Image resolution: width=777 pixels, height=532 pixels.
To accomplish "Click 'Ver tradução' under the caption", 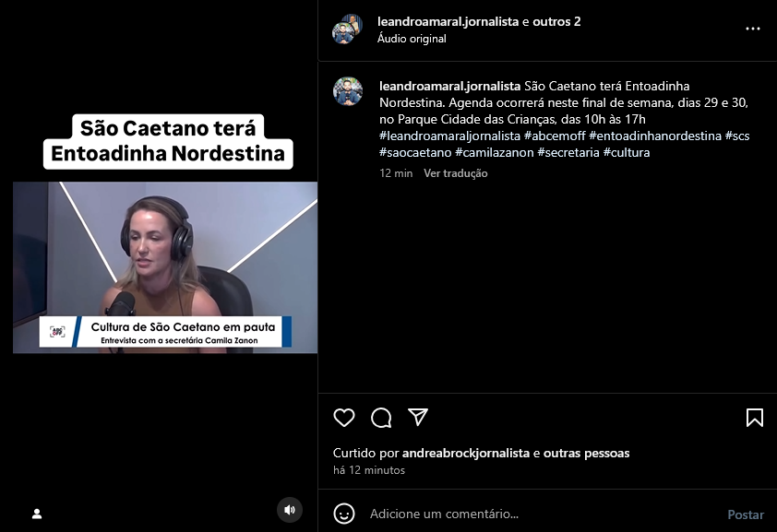I will (x=455, y=173).
